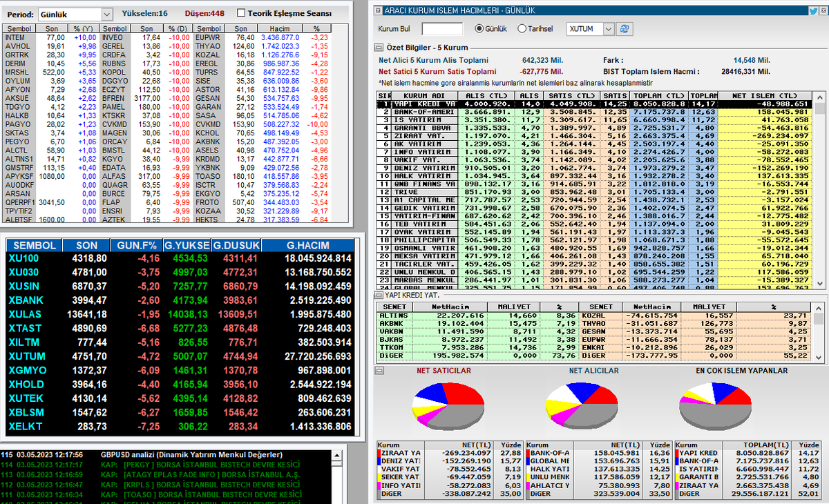Collapse the YAPI KREDI YAT. detail section
This screenshot has width=829, height=504.
[379, 295]
